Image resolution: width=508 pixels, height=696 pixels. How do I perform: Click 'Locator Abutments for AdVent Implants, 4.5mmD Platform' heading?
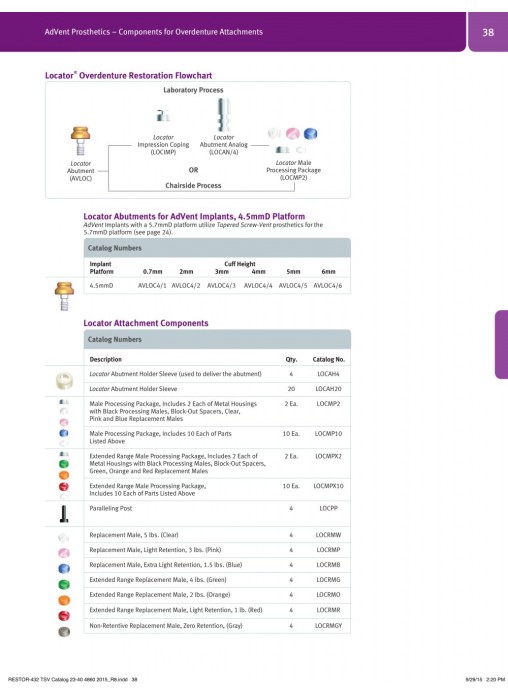tap(194, 217)
